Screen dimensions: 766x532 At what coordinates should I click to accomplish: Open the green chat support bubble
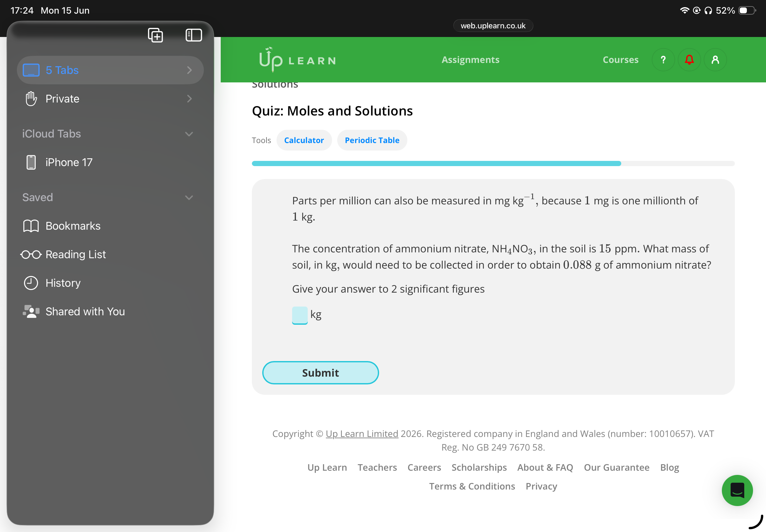click(737, 490)
